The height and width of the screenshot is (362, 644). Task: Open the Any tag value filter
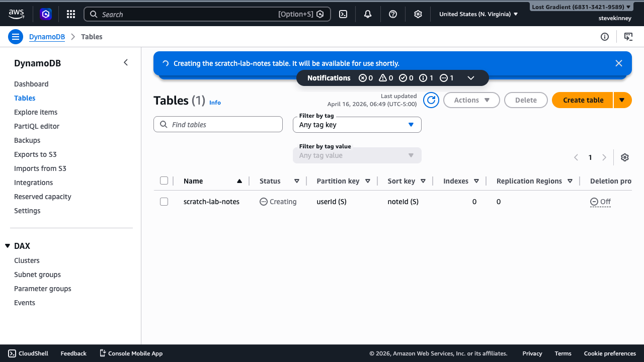pos(357,155)
